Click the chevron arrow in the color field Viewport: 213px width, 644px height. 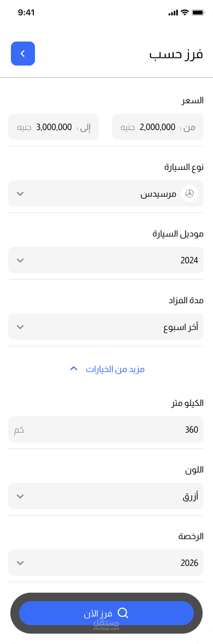[21, 496]
